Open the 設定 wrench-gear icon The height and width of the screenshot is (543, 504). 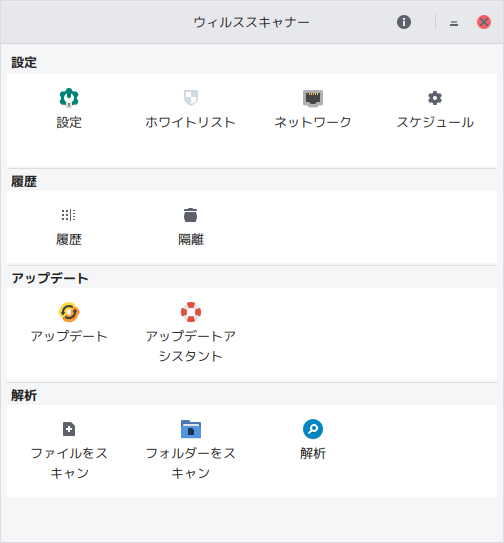click(x=69, y=98)
